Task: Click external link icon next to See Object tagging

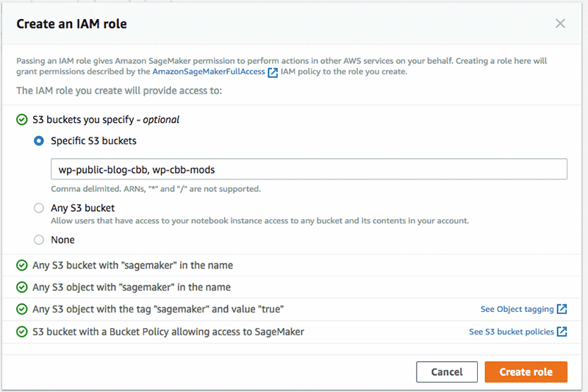Action: coord(562,309)
